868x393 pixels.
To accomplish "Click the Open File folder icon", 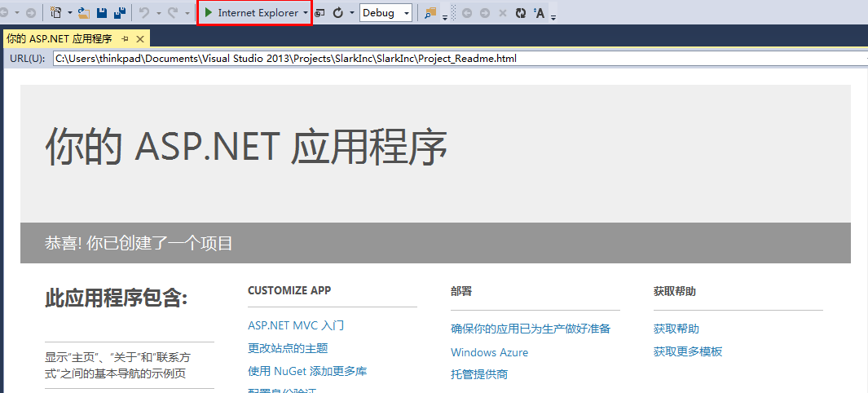I will tap(84, 13).
